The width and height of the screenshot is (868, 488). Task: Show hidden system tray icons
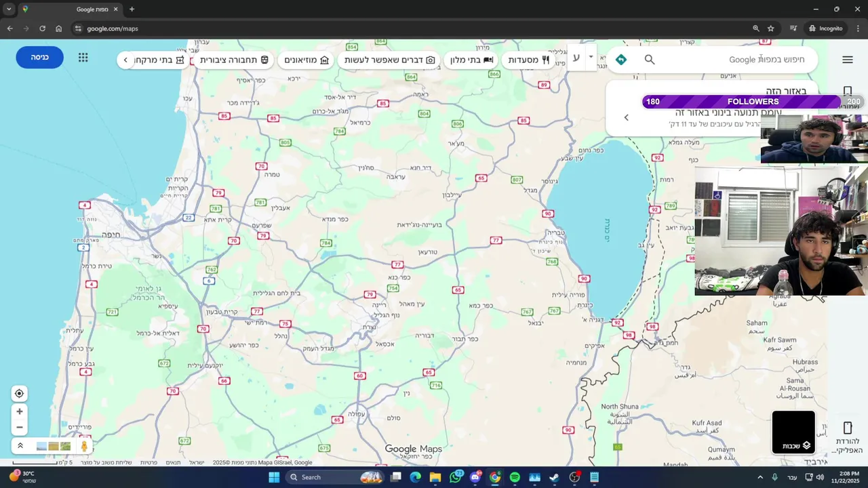760,477
